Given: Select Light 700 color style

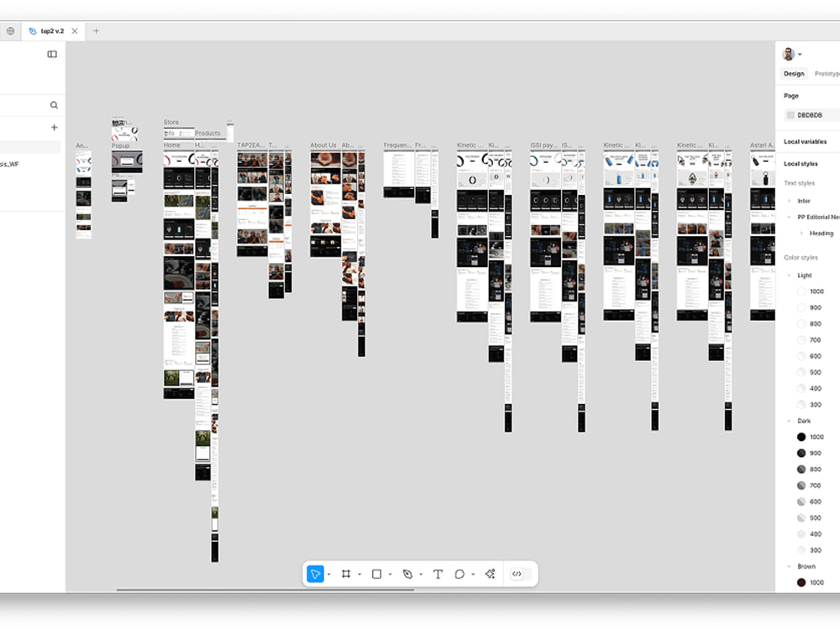Looking at the screenshot, I should [x=809, y=339].
